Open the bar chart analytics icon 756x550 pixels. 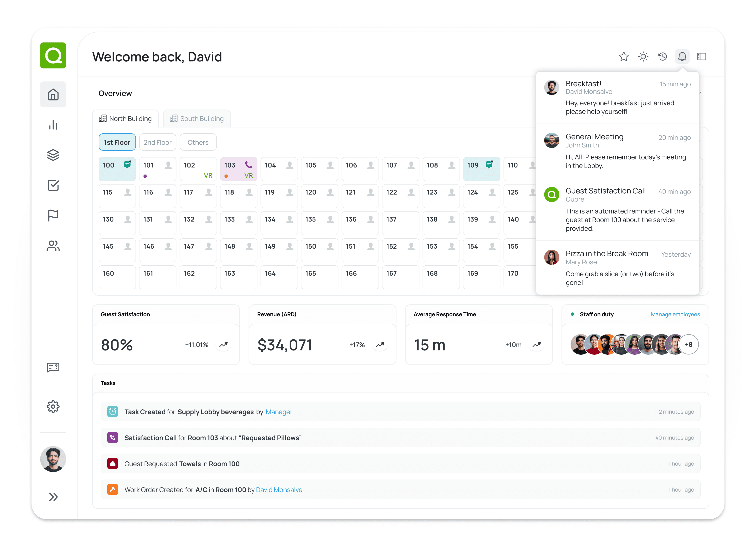click(x=53, y=125)
